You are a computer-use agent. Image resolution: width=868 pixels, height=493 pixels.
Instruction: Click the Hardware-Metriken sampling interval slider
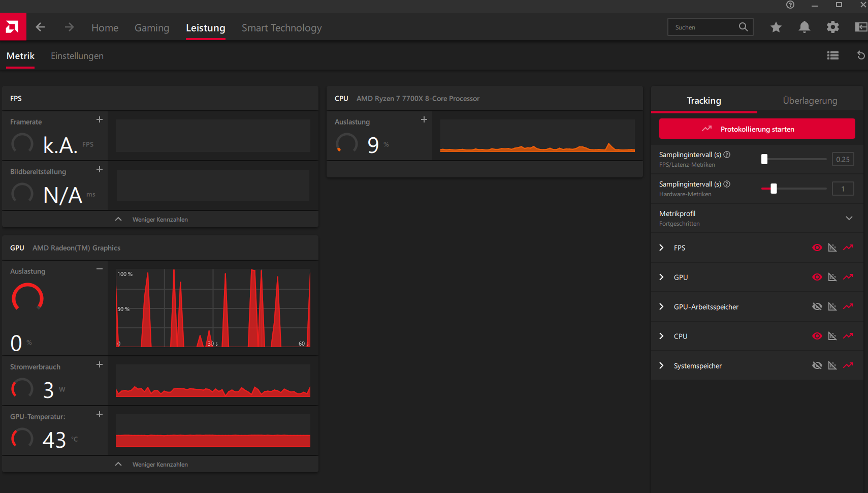pyautogui.click(x=794, y=189)
